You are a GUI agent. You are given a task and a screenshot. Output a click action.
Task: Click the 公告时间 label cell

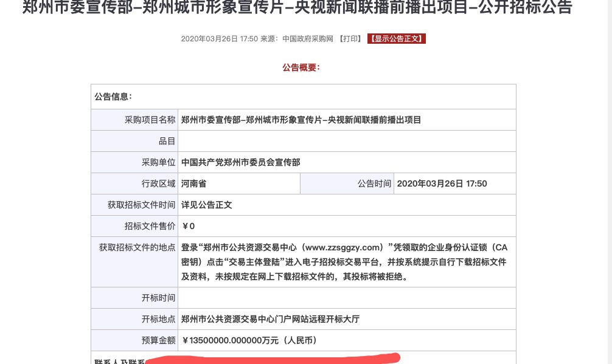[347, 184]
